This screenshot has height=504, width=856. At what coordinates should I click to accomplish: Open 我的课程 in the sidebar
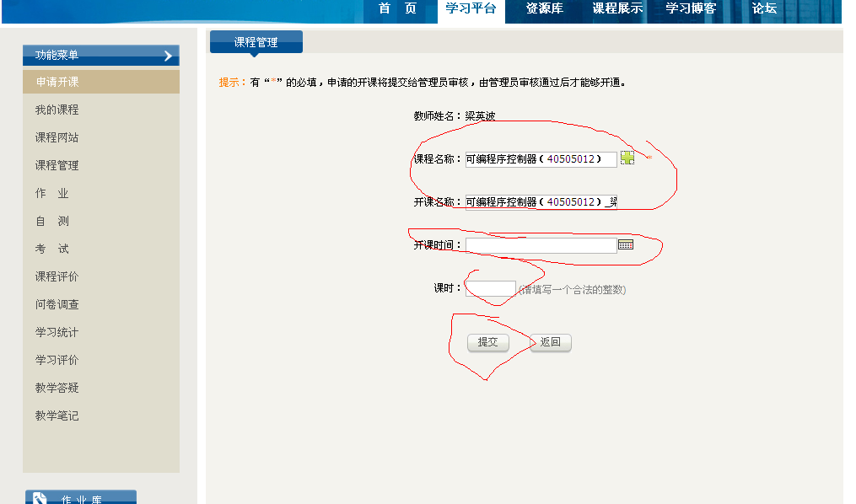[x=57, y=110]
